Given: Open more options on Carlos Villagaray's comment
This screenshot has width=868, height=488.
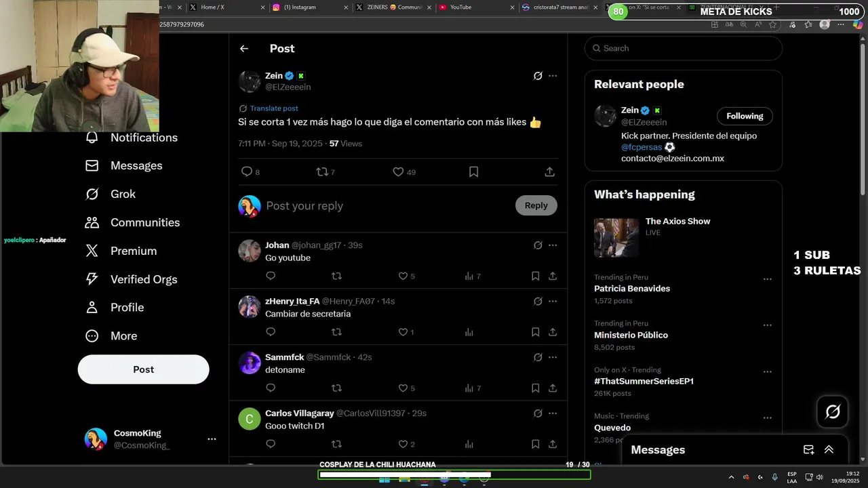Looking at the screenshot, I should [553, 413].
